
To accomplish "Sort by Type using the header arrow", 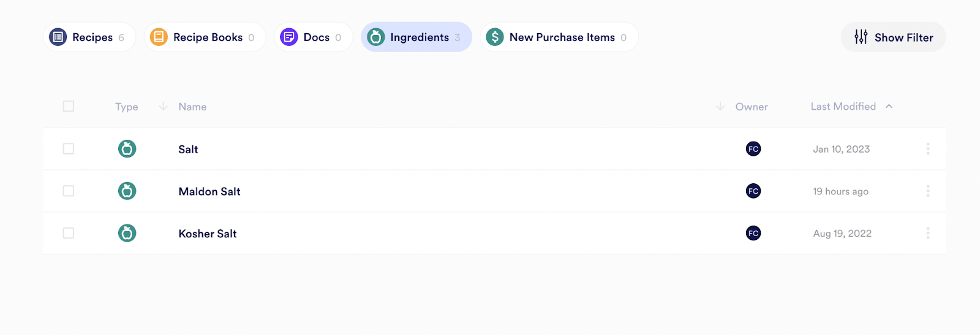I will (163, 107).
